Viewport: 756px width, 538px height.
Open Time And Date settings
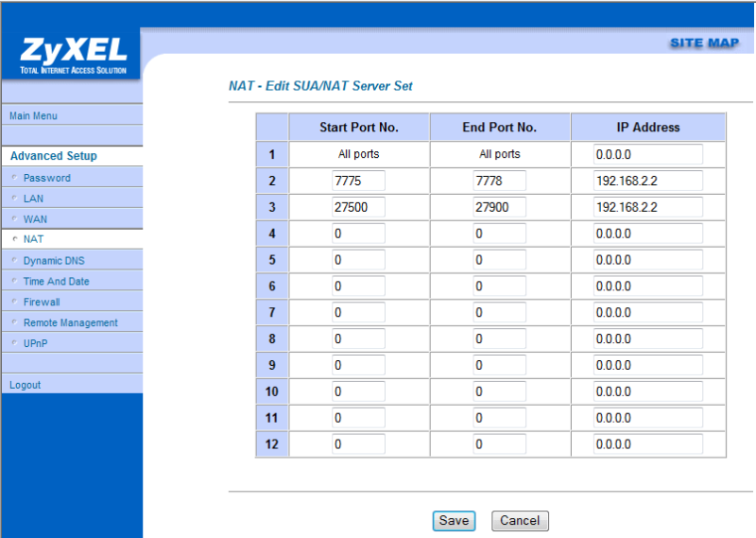[56, 282]
